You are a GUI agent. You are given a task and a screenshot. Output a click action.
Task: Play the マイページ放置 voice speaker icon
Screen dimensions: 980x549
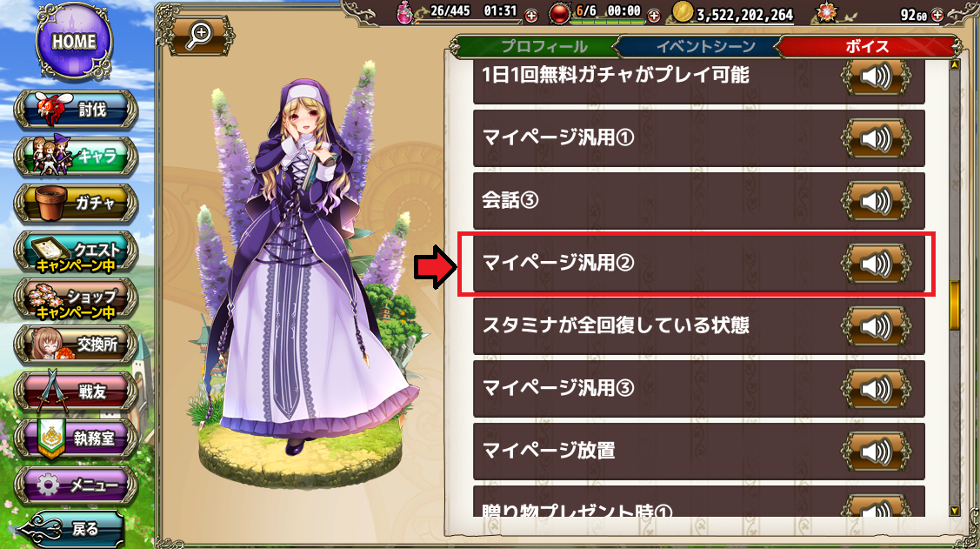875,452
